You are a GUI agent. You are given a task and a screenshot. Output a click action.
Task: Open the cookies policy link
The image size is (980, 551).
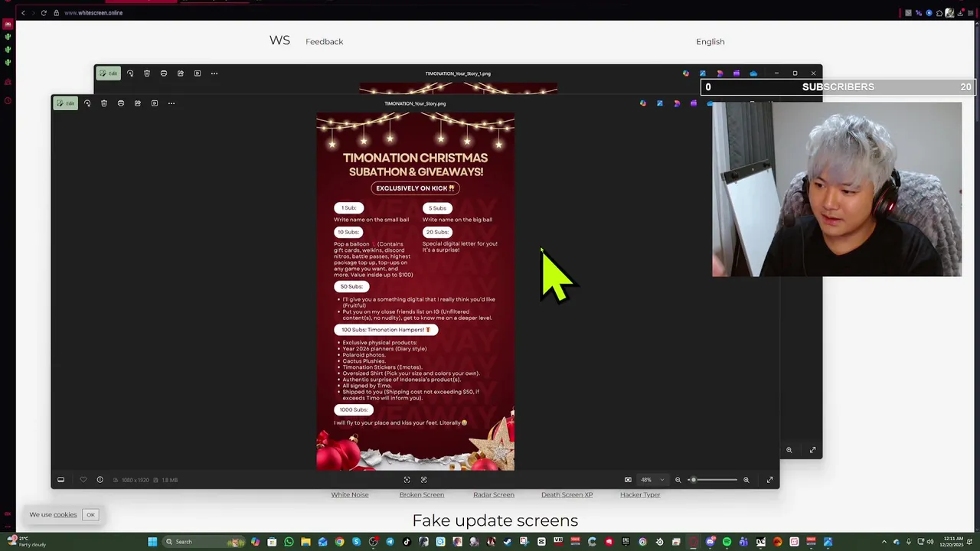click(65, 514)
